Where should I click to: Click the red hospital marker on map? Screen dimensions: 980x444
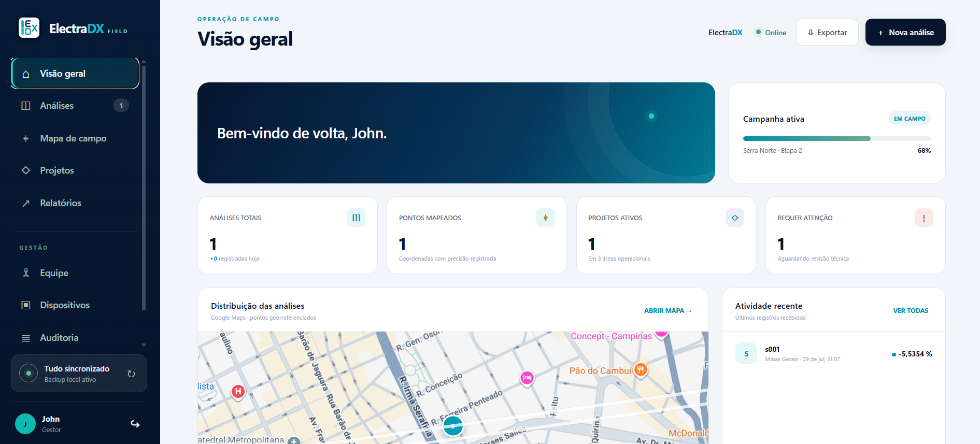(x=238, y=392)
